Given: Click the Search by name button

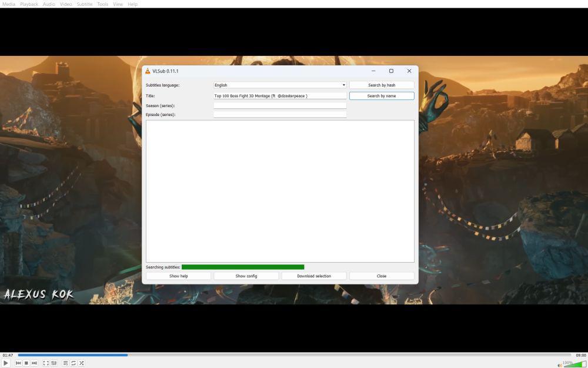Looking at the screenshot, I should pyautogui.click(x=382, y=96).
